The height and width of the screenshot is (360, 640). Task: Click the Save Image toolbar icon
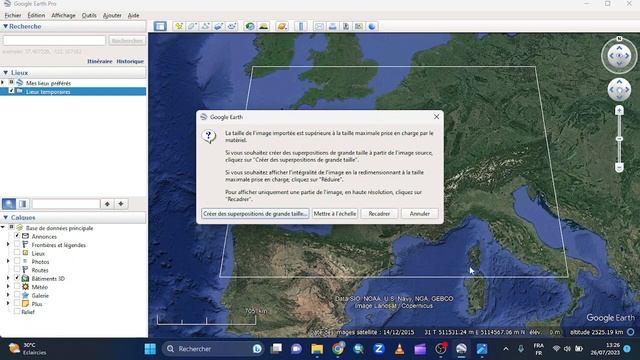tap(346, 26)
